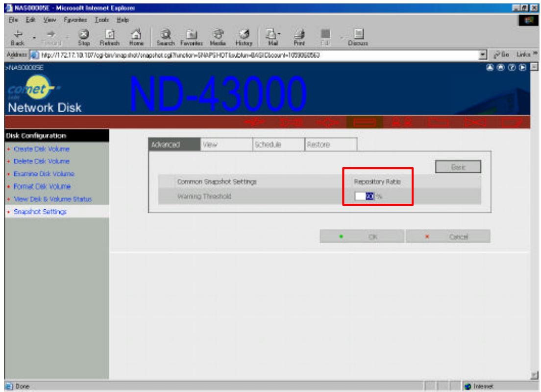Viewport: 541px width, 392px height.
Task: Click the Refresh page icon
Action: [110, 37]
